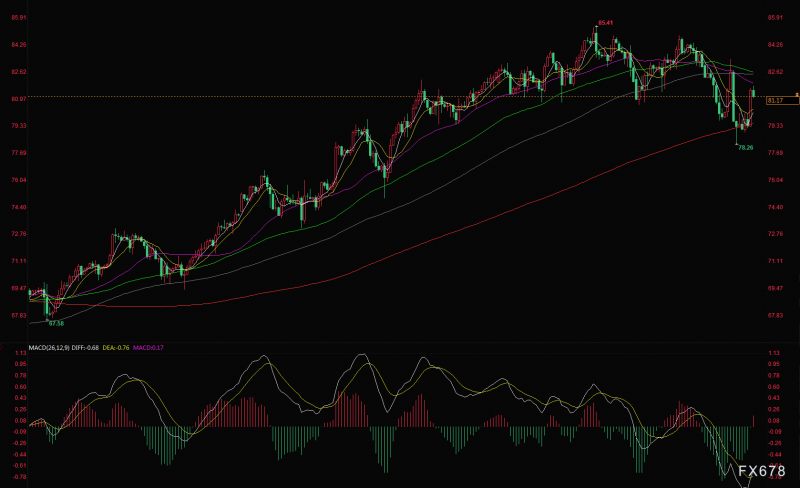Click 67.83 on the right price axis
The image size is (800, 488).
[775, 315]
